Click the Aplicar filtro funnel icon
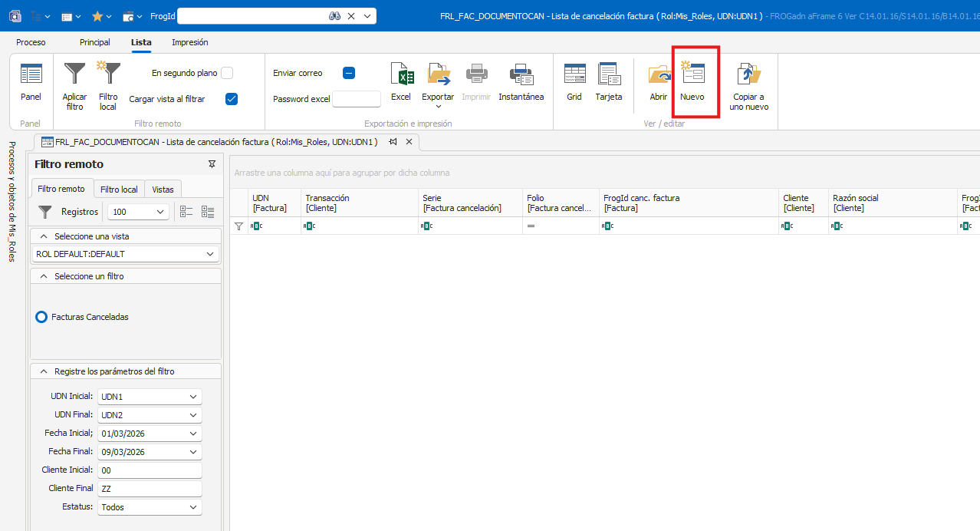The height and width of the screenshot is (531, 980). pos(74,74)
